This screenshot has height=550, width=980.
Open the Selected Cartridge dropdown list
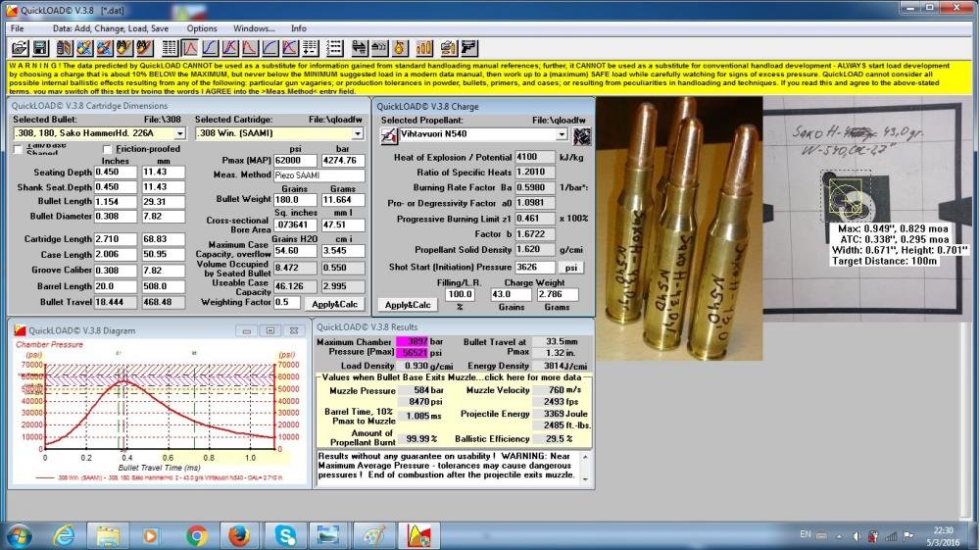pos(361,133)
